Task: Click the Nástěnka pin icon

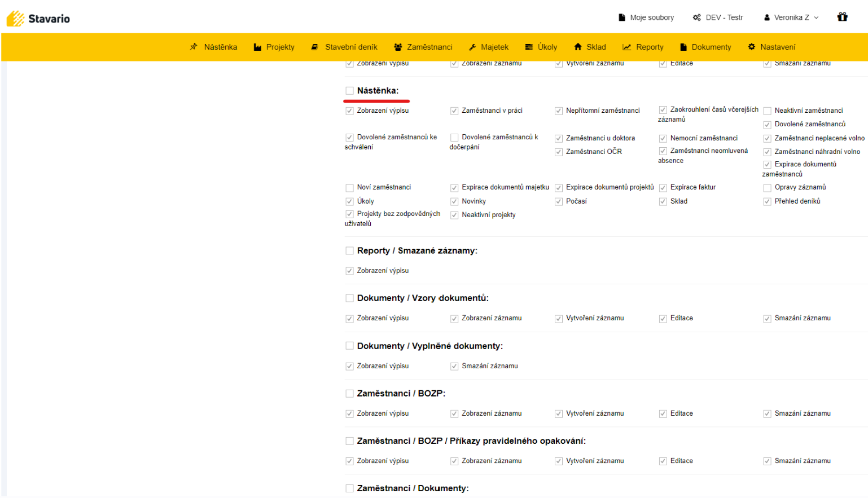Action: point(194,47)
